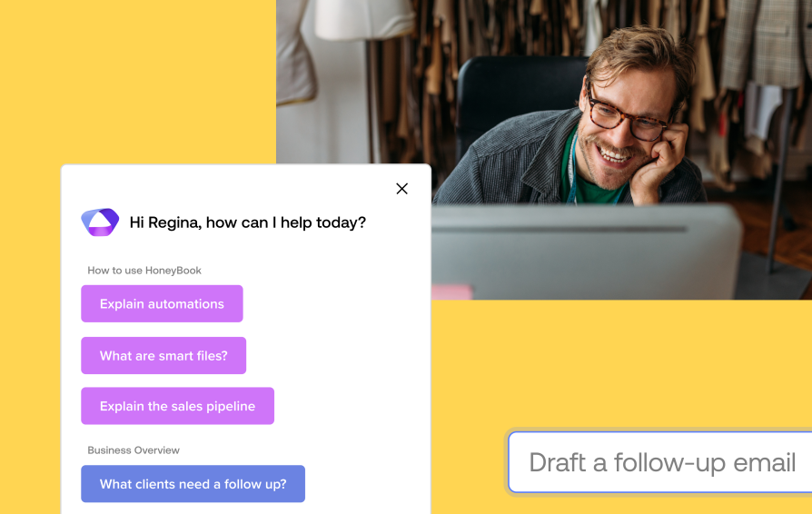Screen dimensions: 812x514
Task: Pick Explain the sales pipeline suggestion
Action: pos(177,406)
